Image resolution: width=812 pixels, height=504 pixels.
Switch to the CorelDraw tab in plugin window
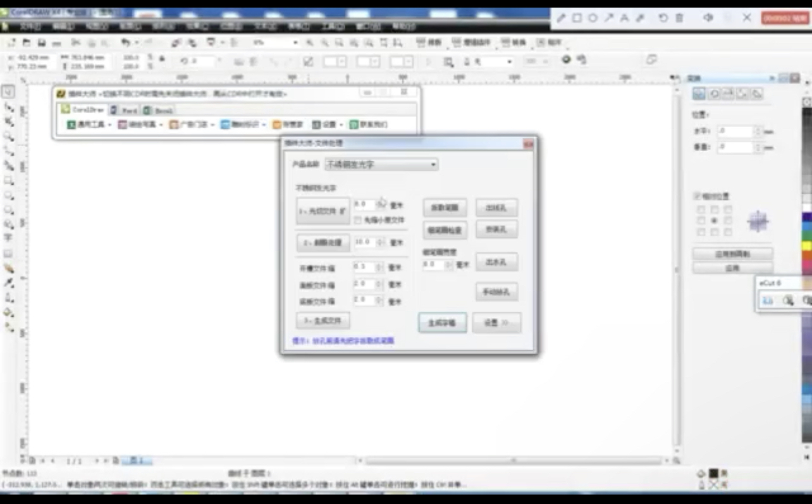point(82,109)
